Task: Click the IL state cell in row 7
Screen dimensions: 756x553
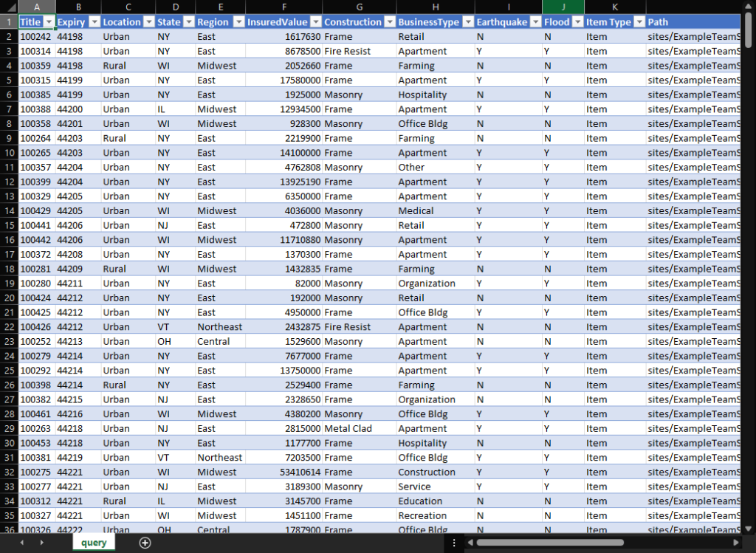Action: [176, 109]
